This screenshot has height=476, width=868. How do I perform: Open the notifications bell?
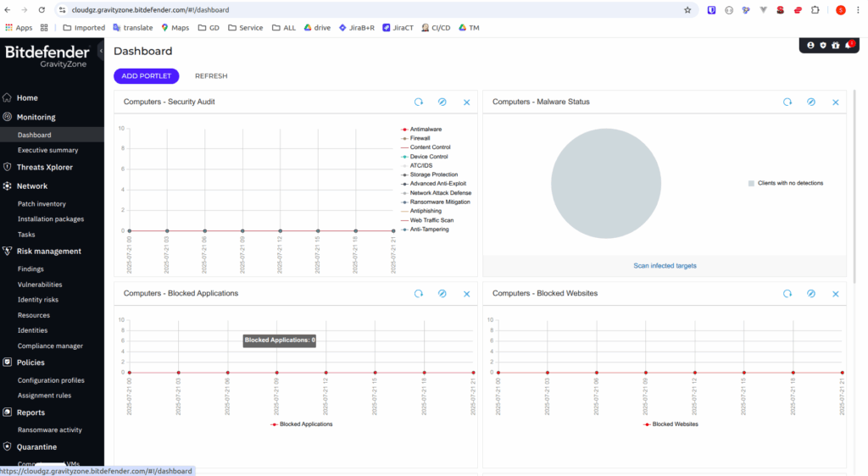click(x=849, y=46)
